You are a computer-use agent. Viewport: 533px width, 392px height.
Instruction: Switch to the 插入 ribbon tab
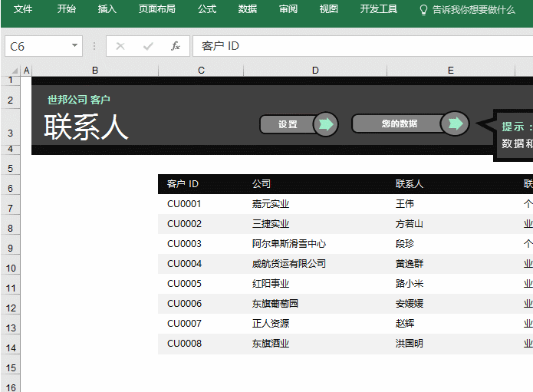107,10
